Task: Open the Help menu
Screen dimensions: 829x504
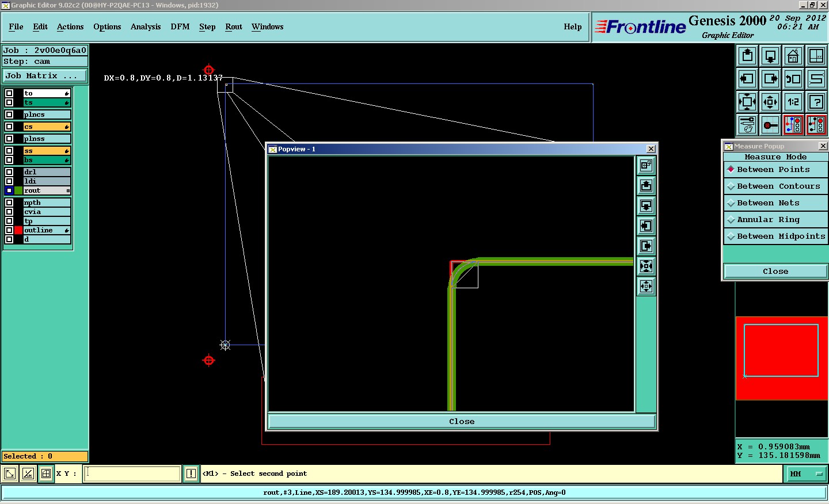Action: click(x=573, y=27)
